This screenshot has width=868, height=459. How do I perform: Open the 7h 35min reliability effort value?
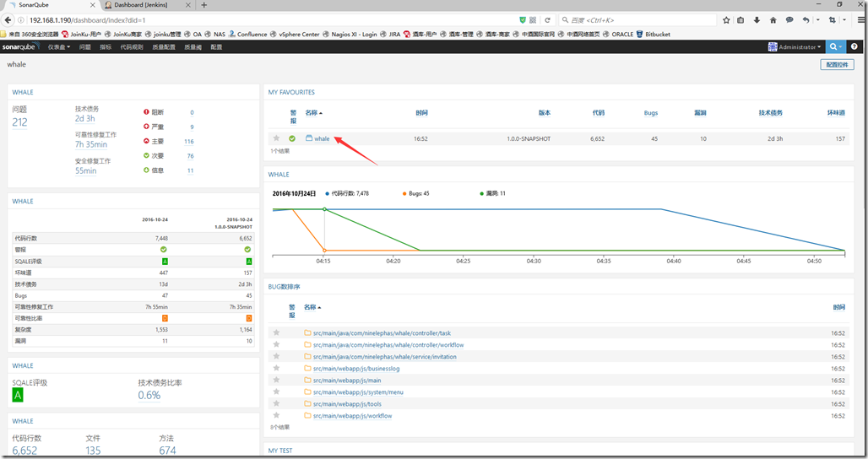(91, 144)
